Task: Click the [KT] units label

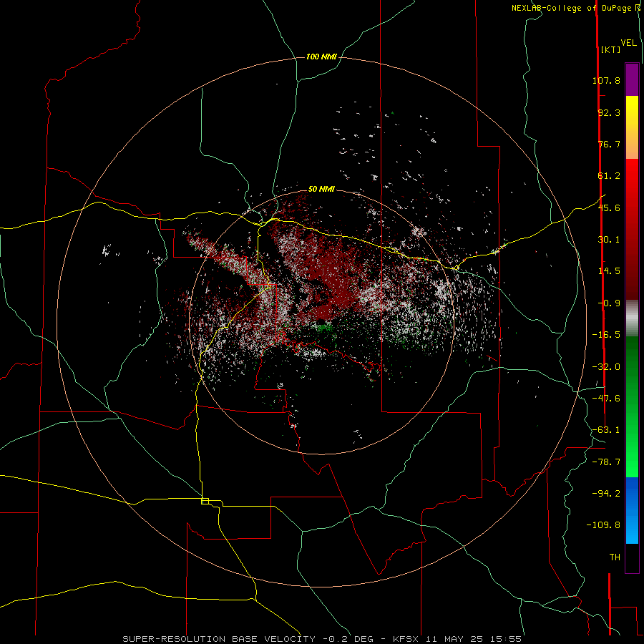Action: point(610,49)
